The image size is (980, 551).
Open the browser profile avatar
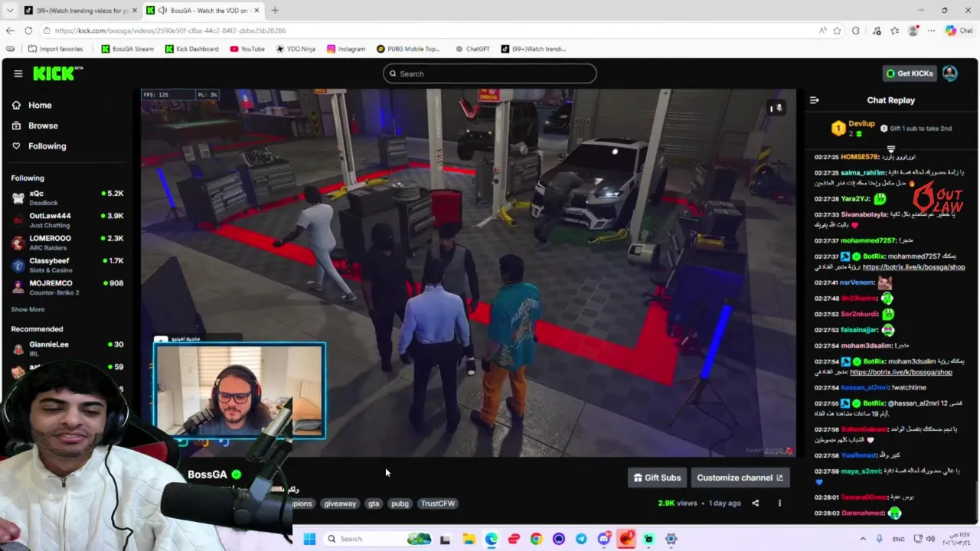[913, 31]
